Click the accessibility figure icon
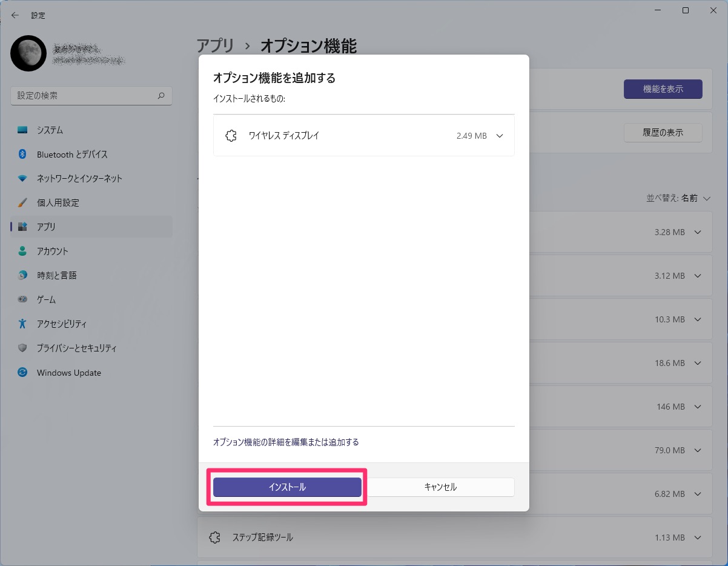The image size is (728, 566). (22, 324)
